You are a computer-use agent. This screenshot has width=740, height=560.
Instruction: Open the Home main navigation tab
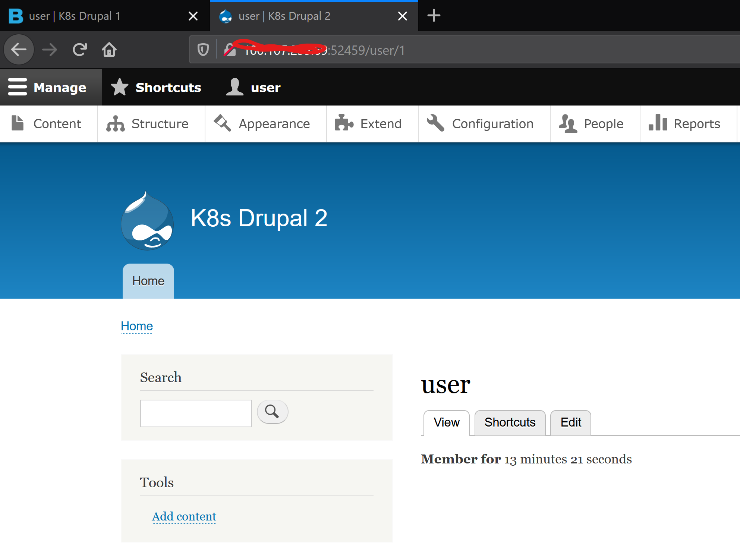[148, 281]
